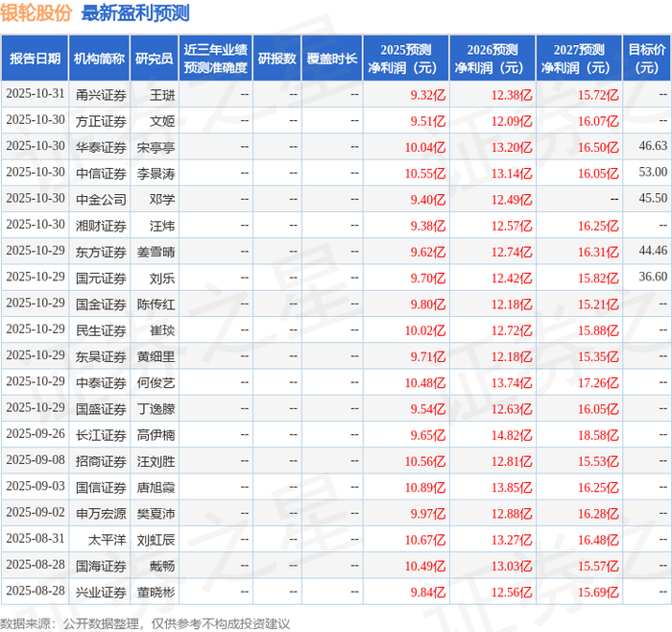Click analyst name 王琎
672x632 pixels.
pyautogui.click(x=162, y=95)
